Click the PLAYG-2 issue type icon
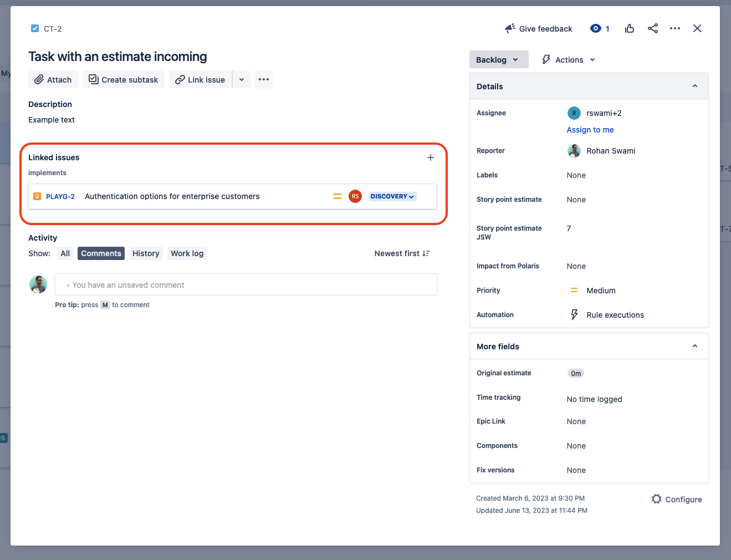This screenshot has width=731, height=560. pyautogui.click(x=37, y=196)
